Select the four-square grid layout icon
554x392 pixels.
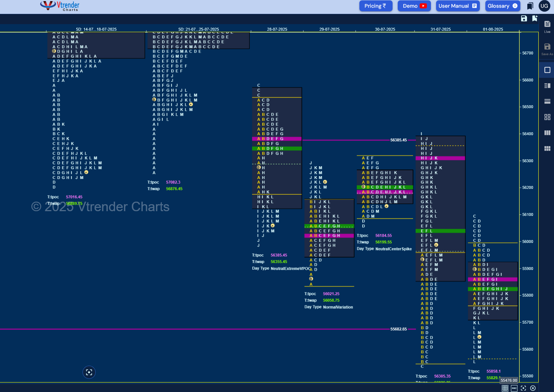pyautogui.click(x=547, y=117)
